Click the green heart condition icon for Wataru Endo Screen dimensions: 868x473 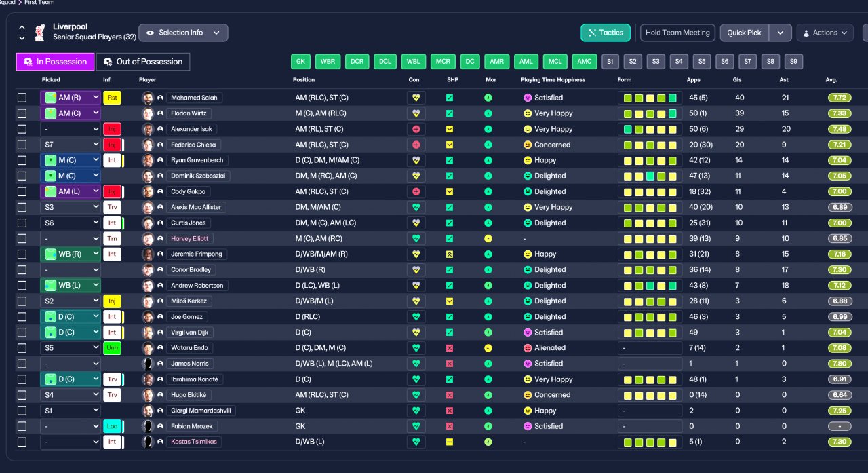click(416, 347)
